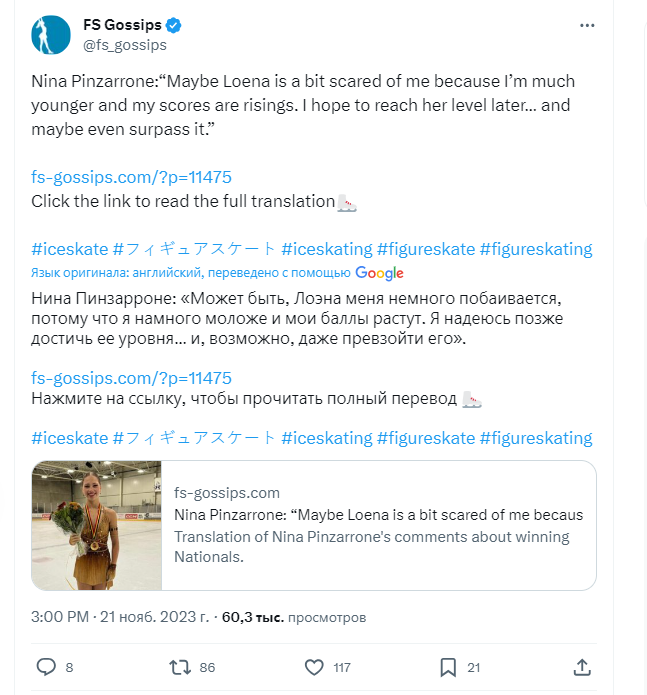Open #figureskating hashtag in original text

[x=536, y=249]
